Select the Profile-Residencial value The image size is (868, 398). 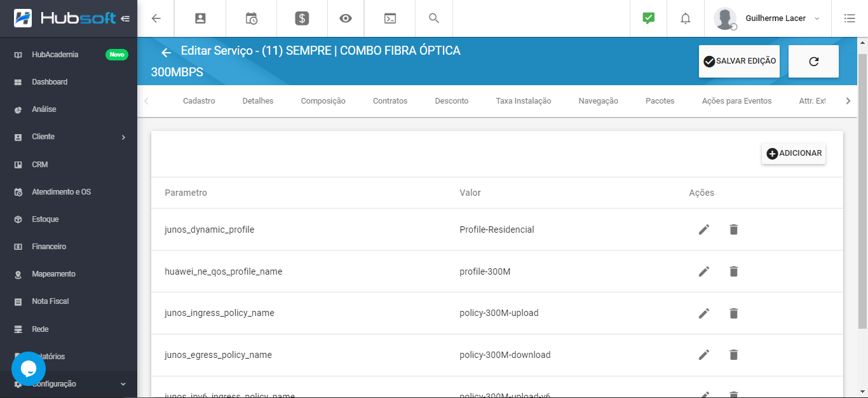click(497, 230)
